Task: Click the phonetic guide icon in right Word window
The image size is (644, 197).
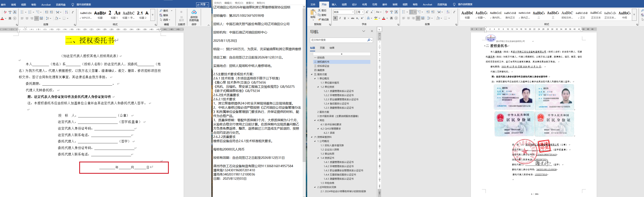Action: click(391, 12)
